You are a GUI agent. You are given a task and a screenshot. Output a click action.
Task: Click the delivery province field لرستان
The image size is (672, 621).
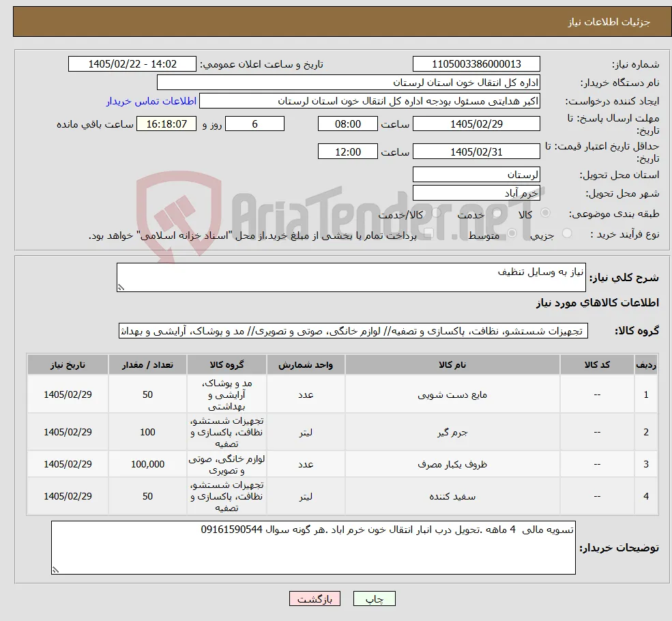476,175
